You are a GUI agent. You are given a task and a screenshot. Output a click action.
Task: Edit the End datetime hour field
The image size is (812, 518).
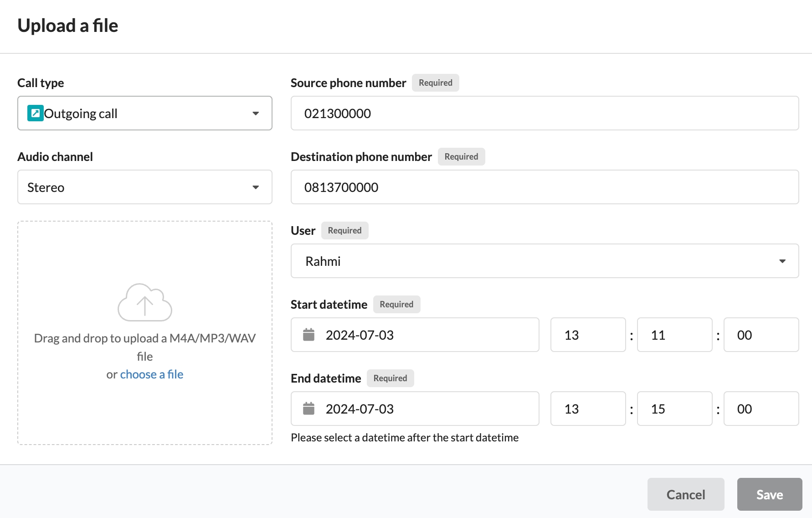[588, 409]
